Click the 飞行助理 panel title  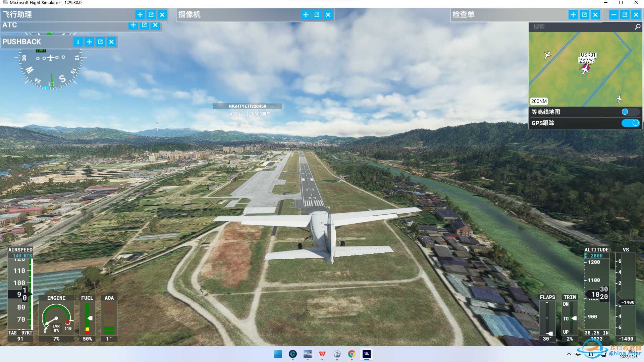click(17, 15)
